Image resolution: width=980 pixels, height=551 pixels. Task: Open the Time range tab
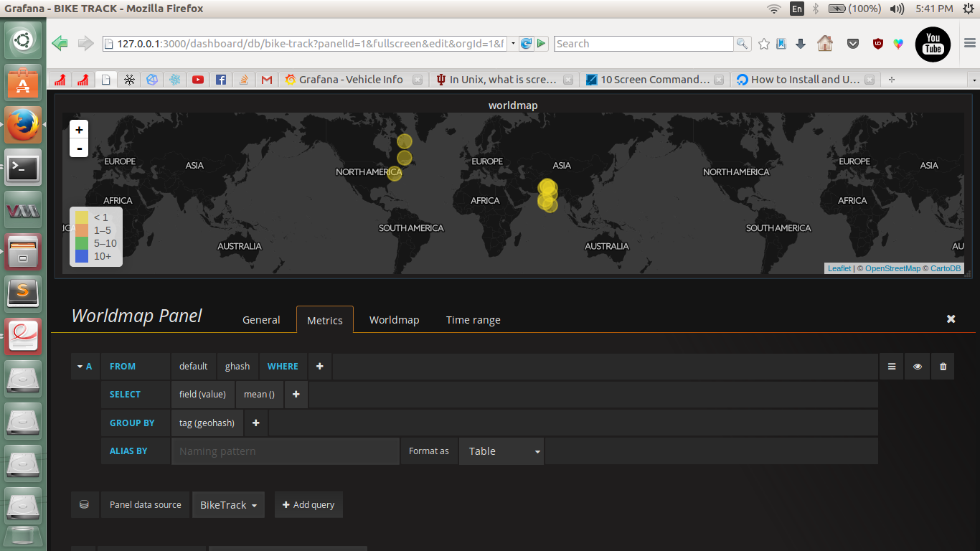tap(473, 320)
